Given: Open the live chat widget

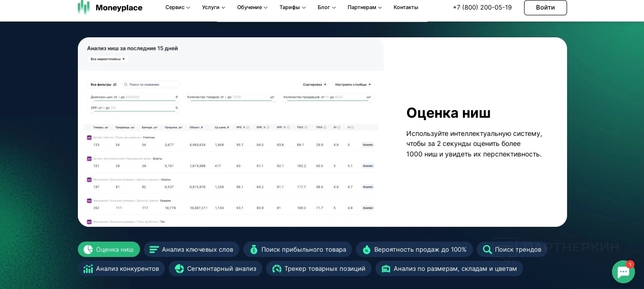Looking at the screenshot, I should pyautogui.click(x=623, y=272).
